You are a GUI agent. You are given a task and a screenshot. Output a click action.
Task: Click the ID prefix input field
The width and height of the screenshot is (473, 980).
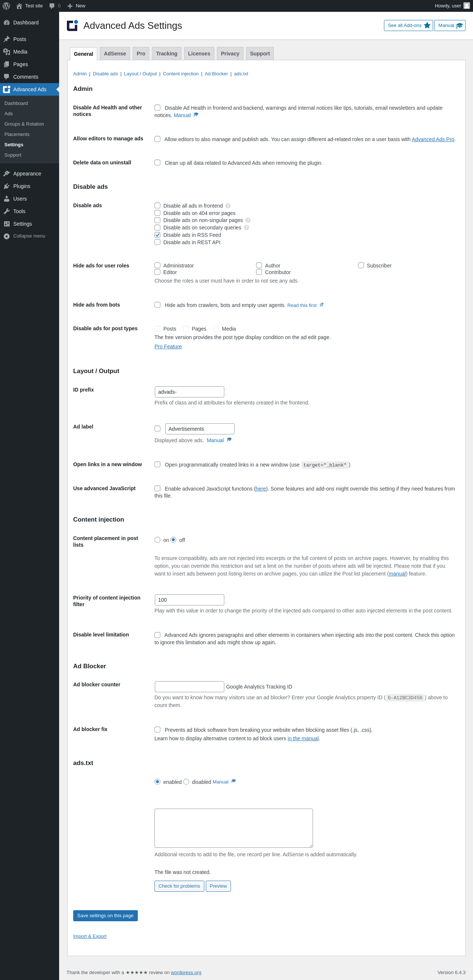click(x=189, y=392)
